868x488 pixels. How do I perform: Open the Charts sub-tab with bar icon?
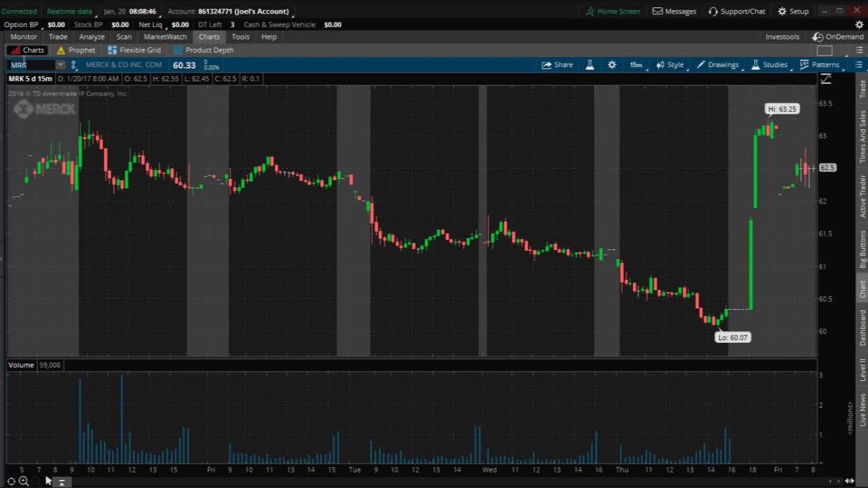pyautogui.click(x=27, y=50)
